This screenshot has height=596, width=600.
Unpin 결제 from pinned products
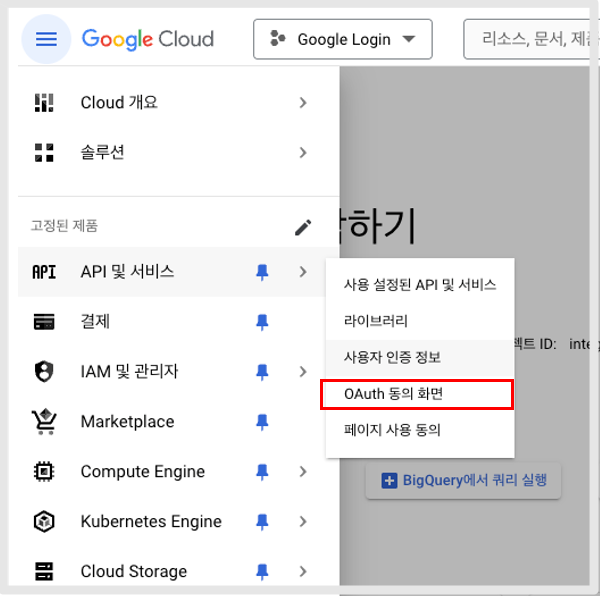[262, 322]
